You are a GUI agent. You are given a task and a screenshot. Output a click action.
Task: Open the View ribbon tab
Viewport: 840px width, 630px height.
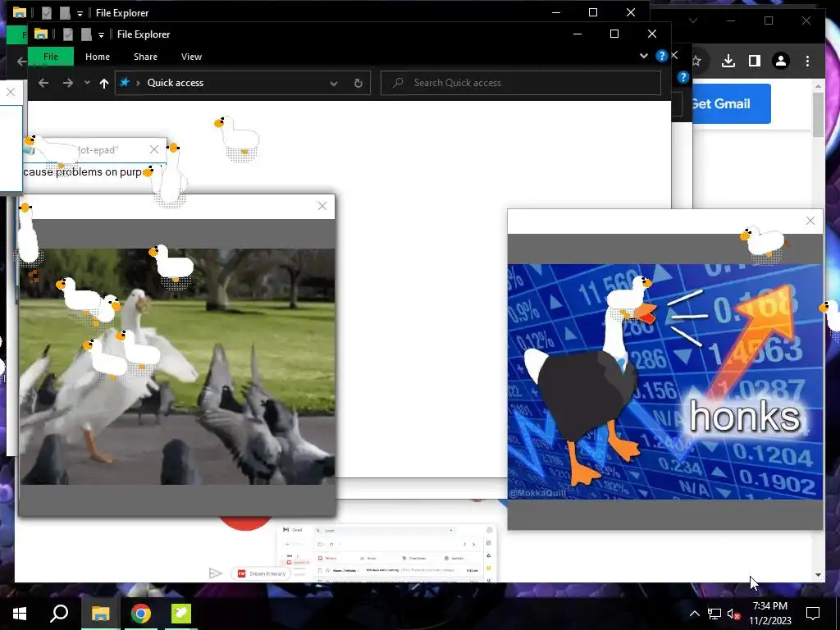191,57
